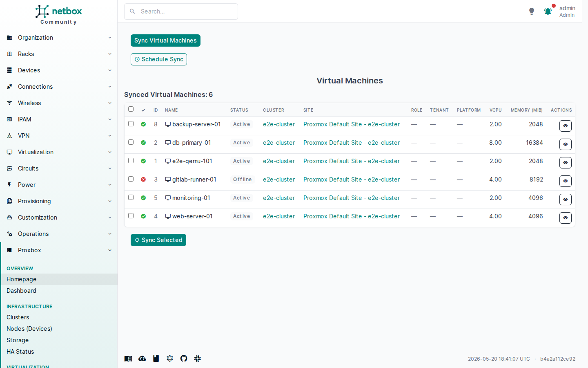588x368 pixels.
Task: Click the Wireless sidebar icon
Action: coord(9,103)
